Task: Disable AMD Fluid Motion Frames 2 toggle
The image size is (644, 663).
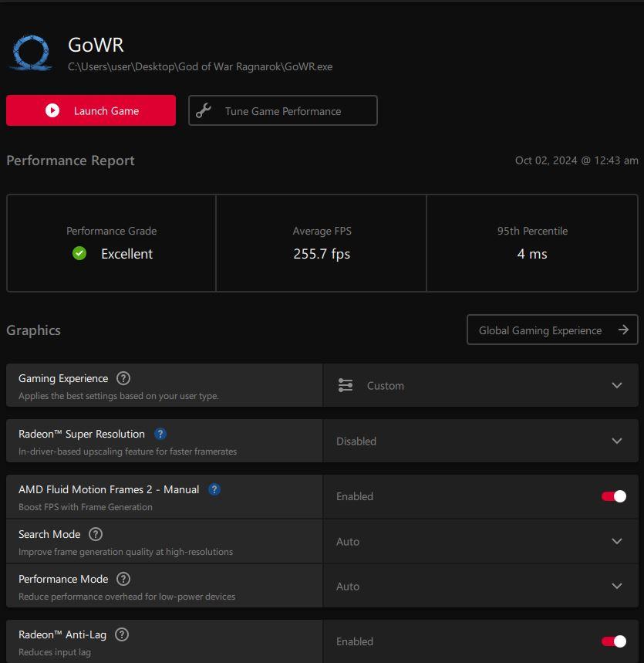Action: pos(614,496)
